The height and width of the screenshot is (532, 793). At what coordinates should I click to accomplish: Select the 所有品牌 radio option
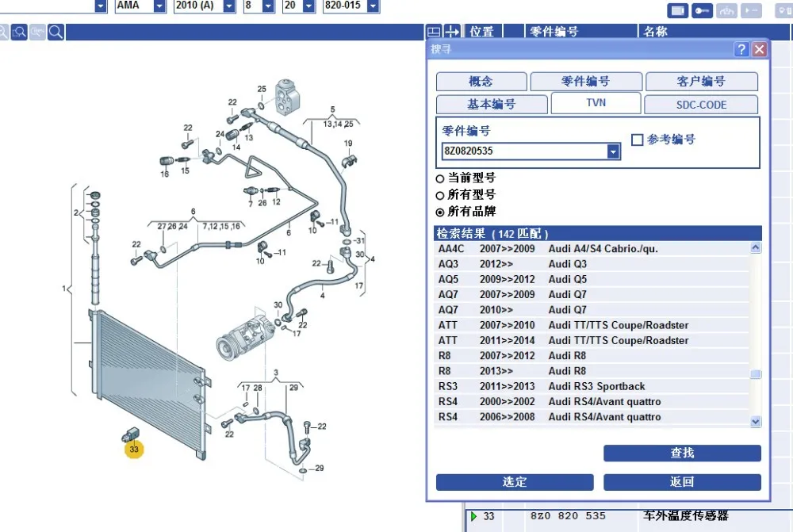pos(440,212)
